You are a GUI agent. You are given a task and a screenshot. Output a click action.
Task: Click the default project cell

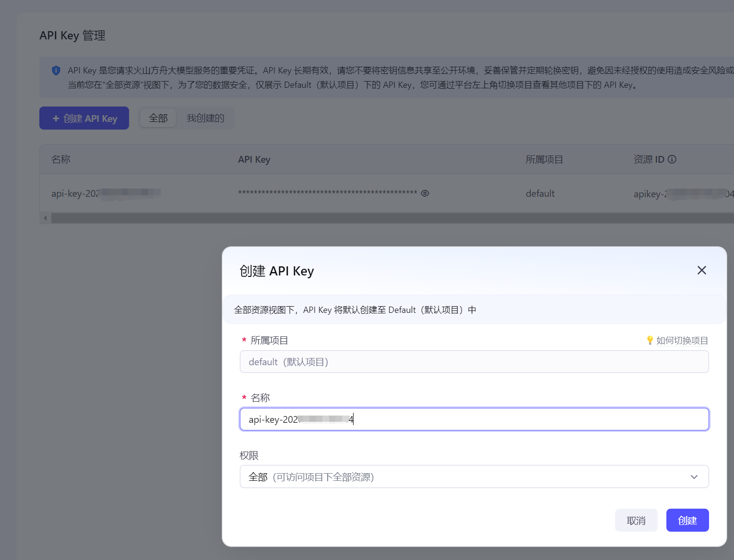point(540,193)
